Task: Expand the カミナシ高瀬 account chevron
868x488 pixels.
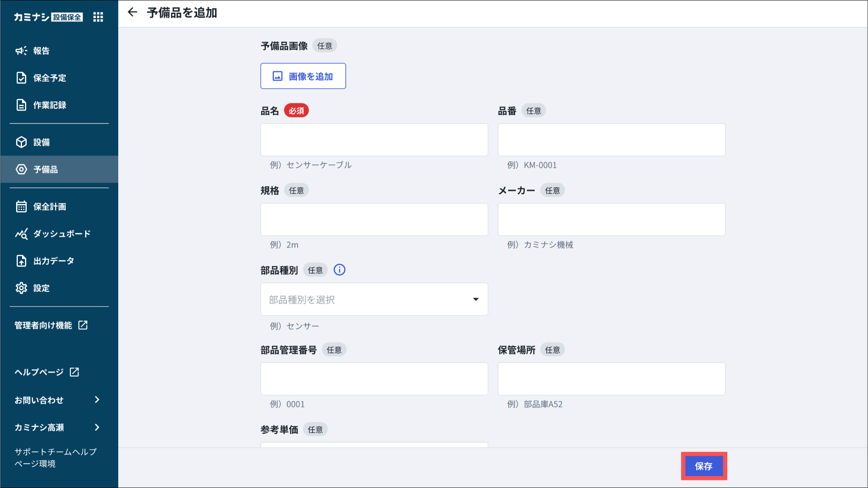Action: 97,427
